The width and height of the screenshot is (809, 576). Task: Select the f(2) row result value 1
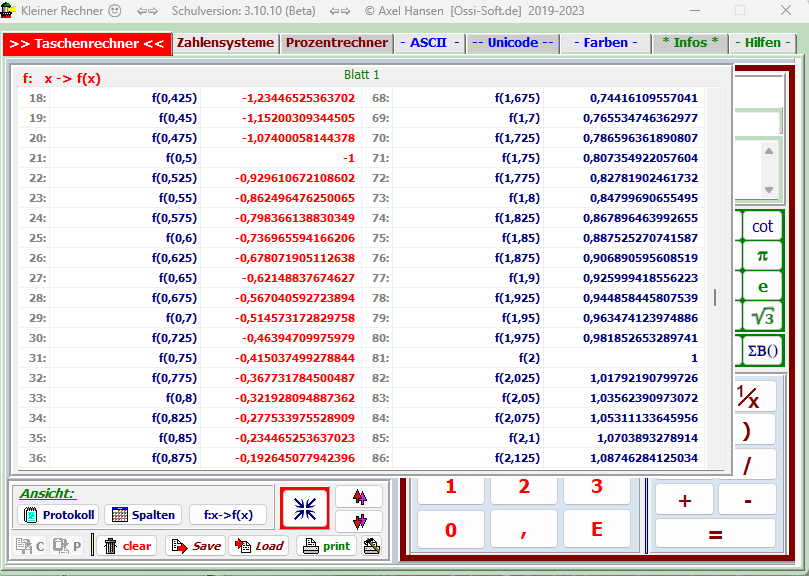pyautogui.click(x=693, y=357)
